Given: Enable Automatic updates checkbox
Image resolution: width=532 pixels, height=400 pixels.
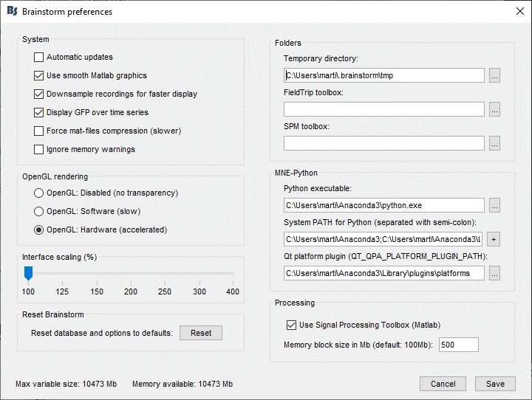Looking at the screenshot, I should tap(39, 58).
